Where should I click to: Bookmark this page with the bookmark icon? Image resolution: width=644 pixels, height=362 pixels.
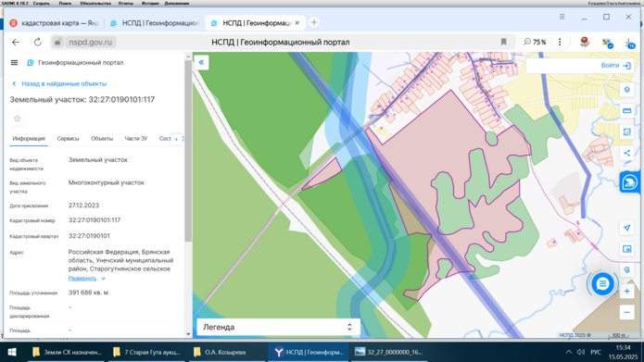coord(503,42)
